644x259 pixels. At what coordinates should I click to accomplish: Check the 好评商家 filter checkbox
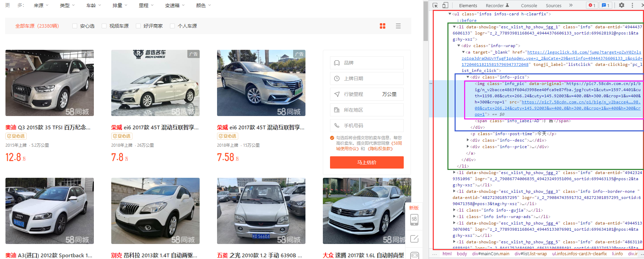138,26
